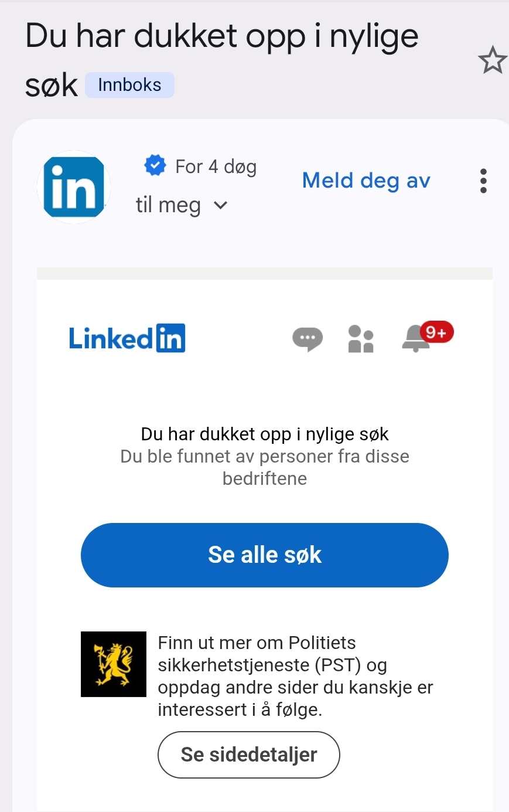Tap the 'Finn ut mer om Politiets sikkerhetstjeneste' text
Screen dimensions: 509x812
pyautogui.click(x=257, y=654)
